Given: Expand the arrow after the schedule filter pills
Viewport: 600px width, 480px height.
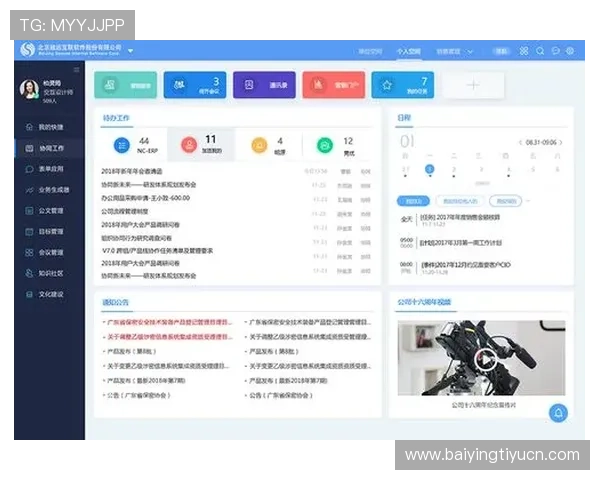Looking at the screenshot, I should (x=528, y=201).
